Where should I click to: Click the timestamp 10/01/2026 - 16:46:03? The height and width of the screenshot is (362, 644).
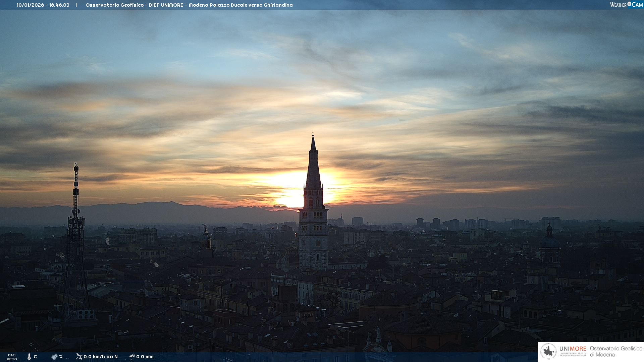click(x=43, y=5)
